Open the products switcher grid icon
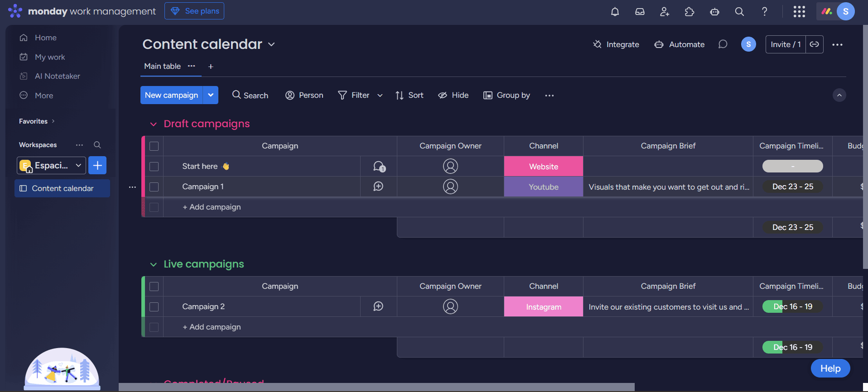Screen dimensions: 868x392 click(x=799, y=12)
